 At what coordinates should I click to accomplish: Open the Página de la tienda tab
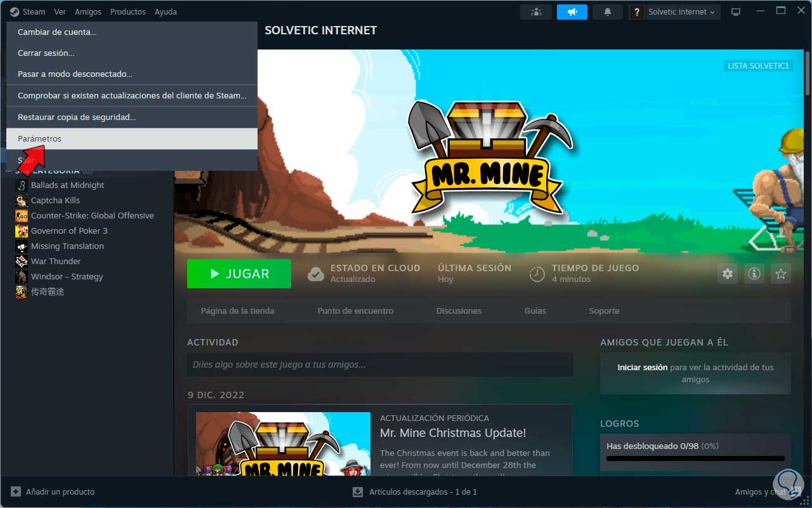pyautogui.click(x=237, y=311)
